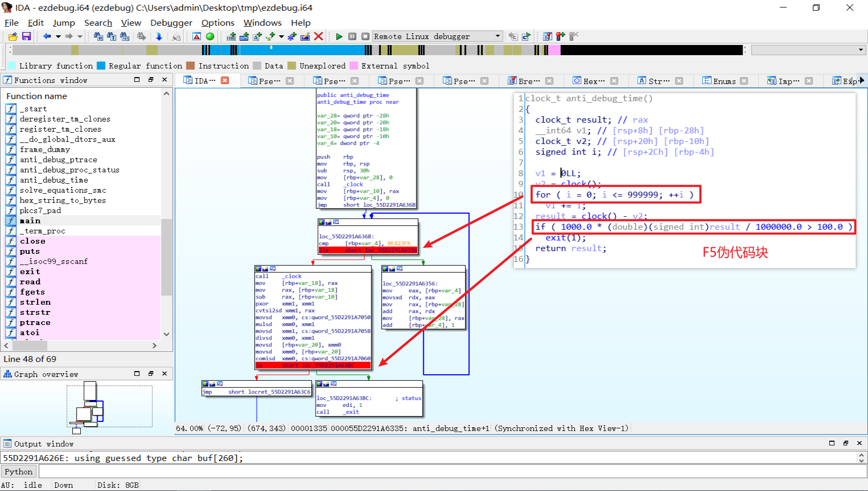Float the Functions window panel
868x491 pixels.
(x=151, y=80)
